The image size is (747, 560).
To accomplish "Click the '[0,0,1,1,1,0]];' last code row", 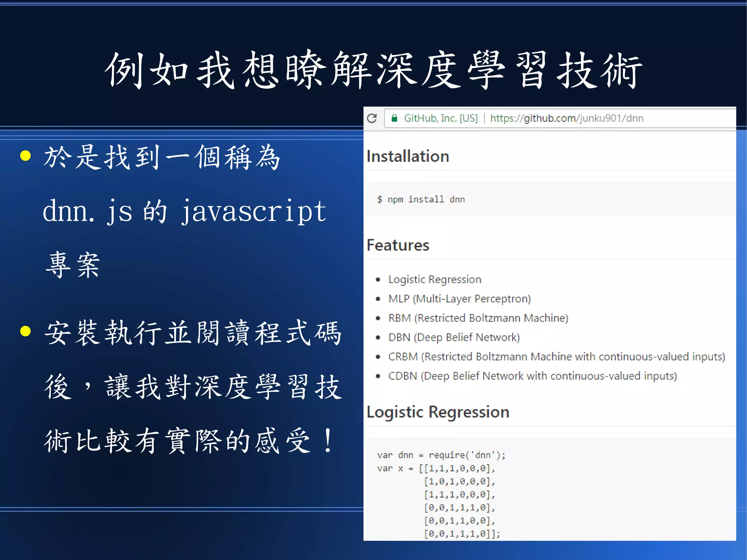I will [462, 534].
